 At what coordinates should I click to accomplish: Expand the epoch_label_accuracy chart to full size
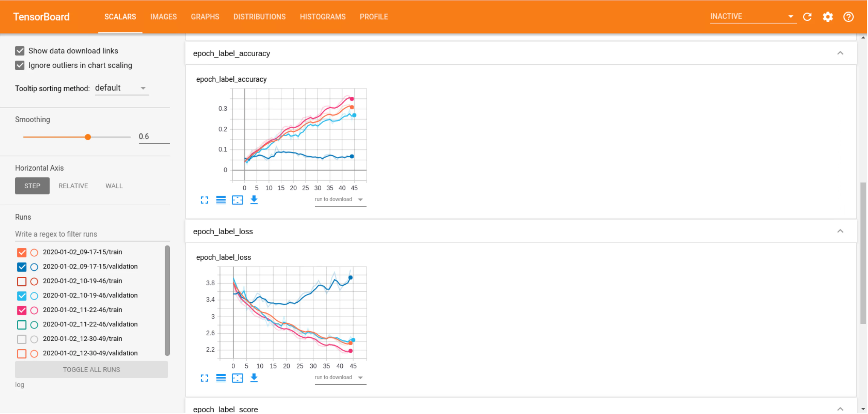tap(204, 200)
